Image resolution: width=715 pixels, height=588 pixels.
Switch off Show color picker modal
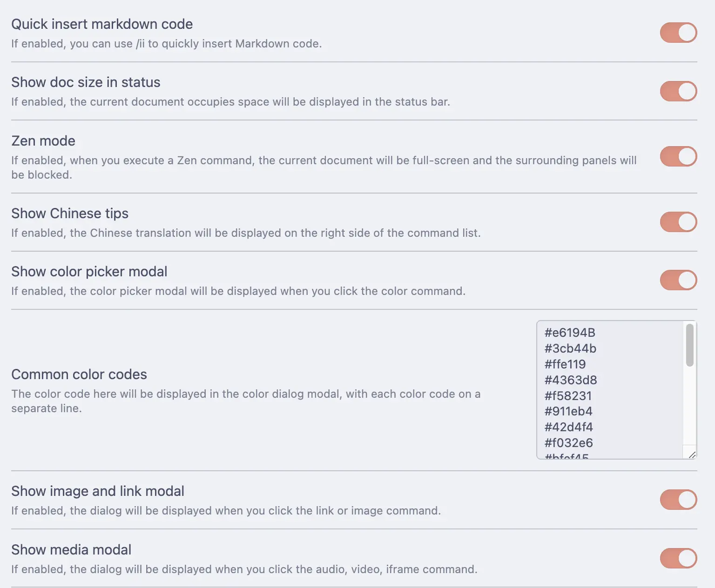[x=678, y=280]
